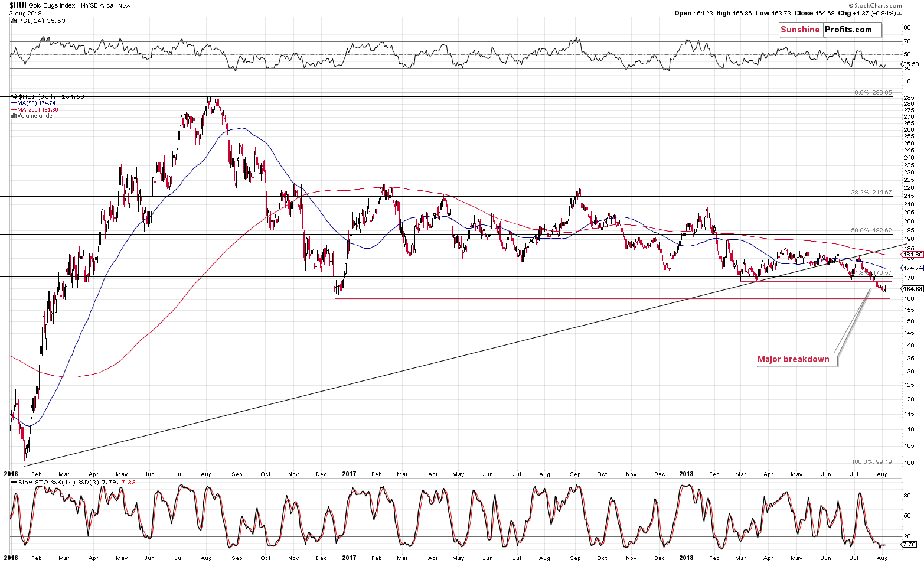Click the 181.80 moving average price tag
This screenshot has height=563, width=924.
point(913,255)
